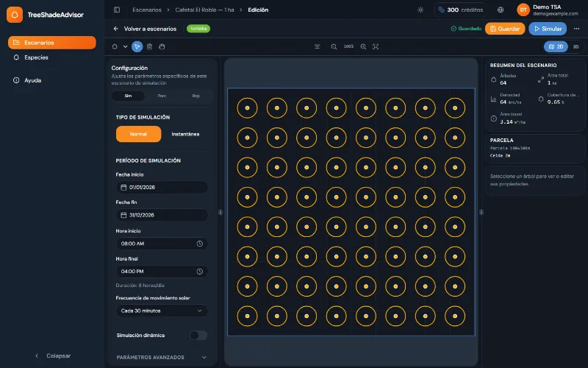Image resolution: width=588 pixels, height=368 pixels.
Task: Click the calendar icon in Fecha fin
Action: click(x=123, y=215)
